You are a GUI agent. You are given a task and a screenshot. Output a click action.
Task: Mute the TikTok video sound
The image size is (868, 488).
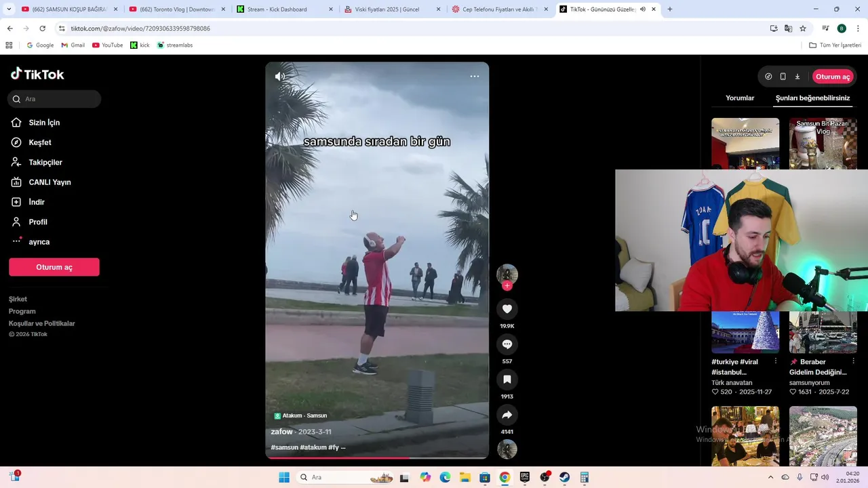point(279,77)
